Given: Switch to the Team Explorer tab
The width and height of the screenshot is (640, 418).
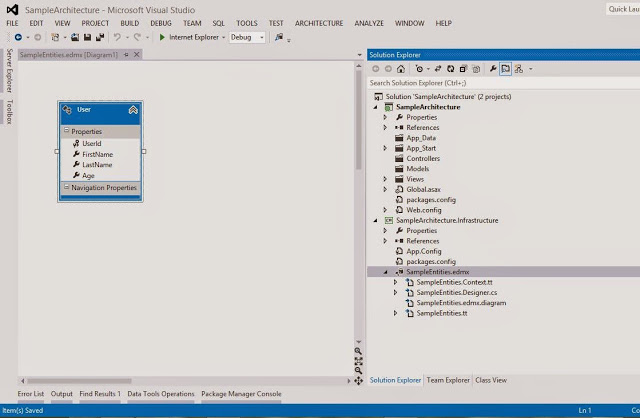Looking at the screenshot, I should (x=448, y=380).
